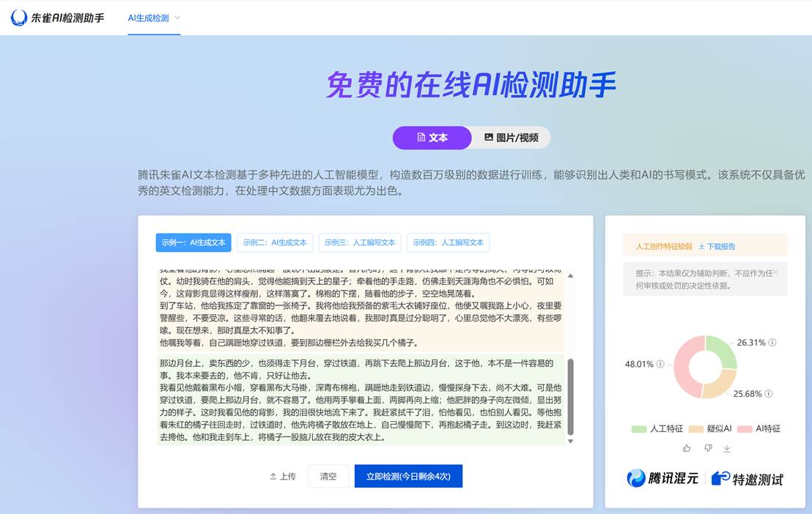Click info icon next to 48.01%
Image resolution: width=812 pixels, height=514 pixels.
660,364
